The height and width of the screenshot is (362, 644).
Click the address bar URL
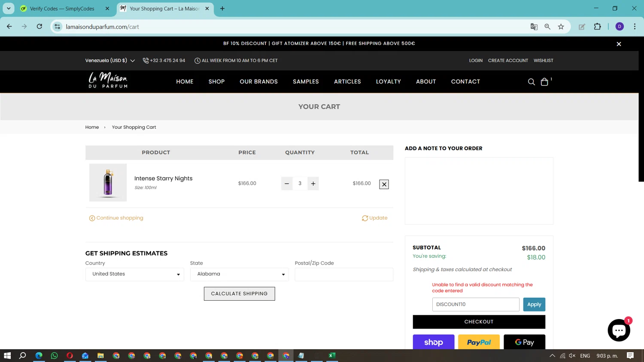point(103,27)
